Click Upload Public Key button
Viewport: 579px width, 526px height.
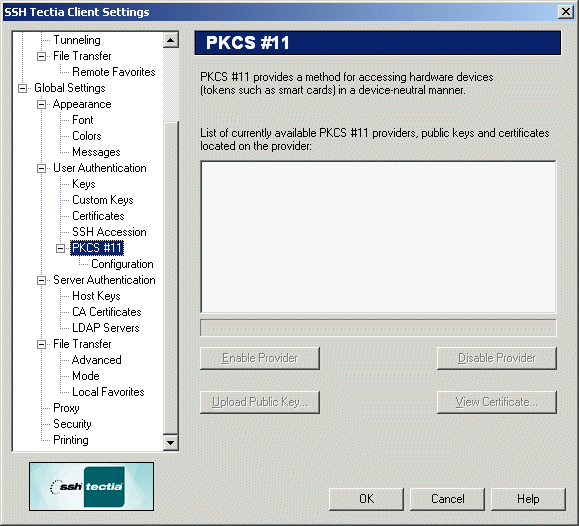[x=260, y=402]
